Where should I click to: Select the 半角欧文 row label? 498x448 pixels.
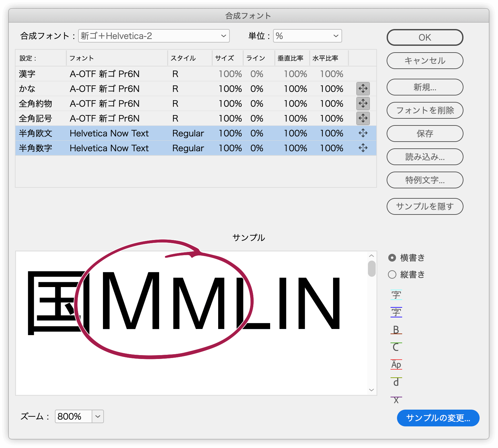36,133
